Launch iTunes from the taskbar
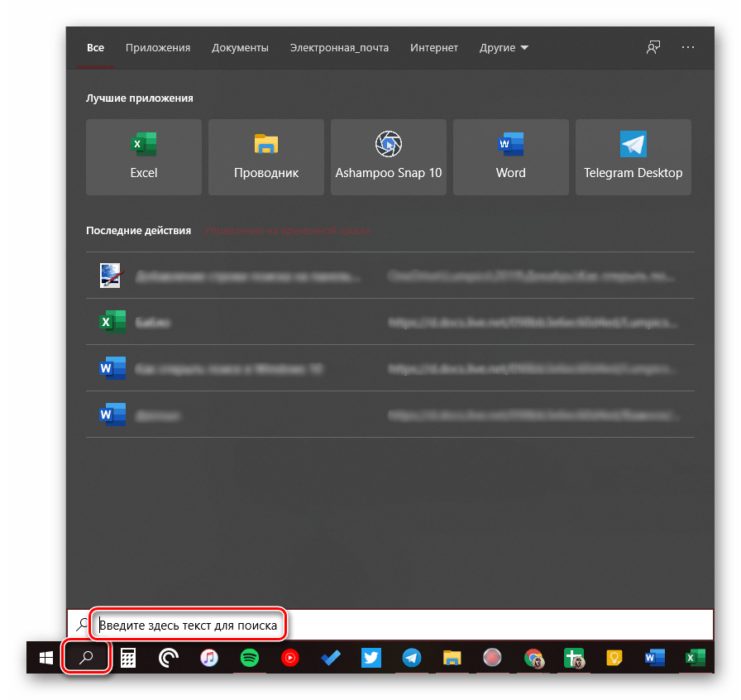 [209, 658]
